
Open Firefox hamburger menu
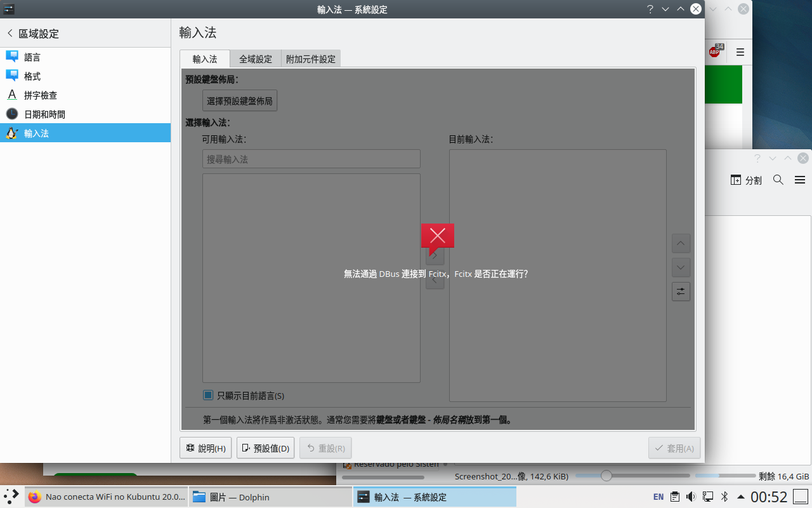[740, 52]
